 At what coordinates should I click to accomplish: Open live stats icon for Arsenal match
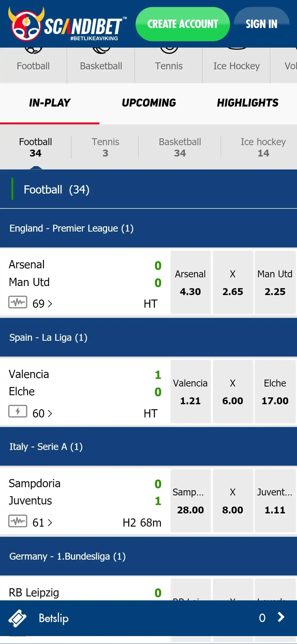pos(18,302)
